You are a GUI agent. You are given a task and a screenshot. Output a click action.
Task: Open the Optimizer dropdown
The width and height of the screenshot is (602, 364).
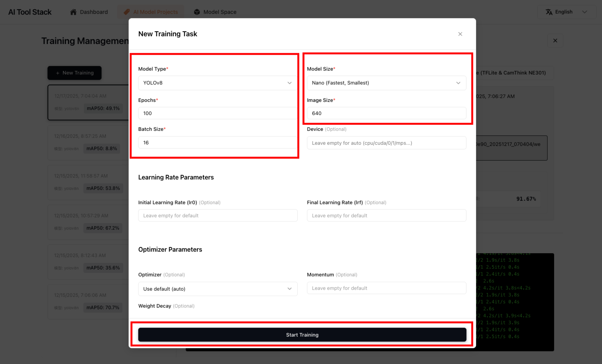pyautogui.click(x=217, y=289)
